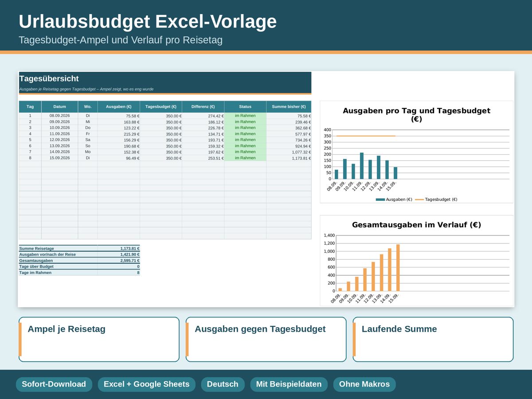
Task: Select the Ausgaben vor/nach der Reise label
Action: pyautogui.click(x=47, y=254)
